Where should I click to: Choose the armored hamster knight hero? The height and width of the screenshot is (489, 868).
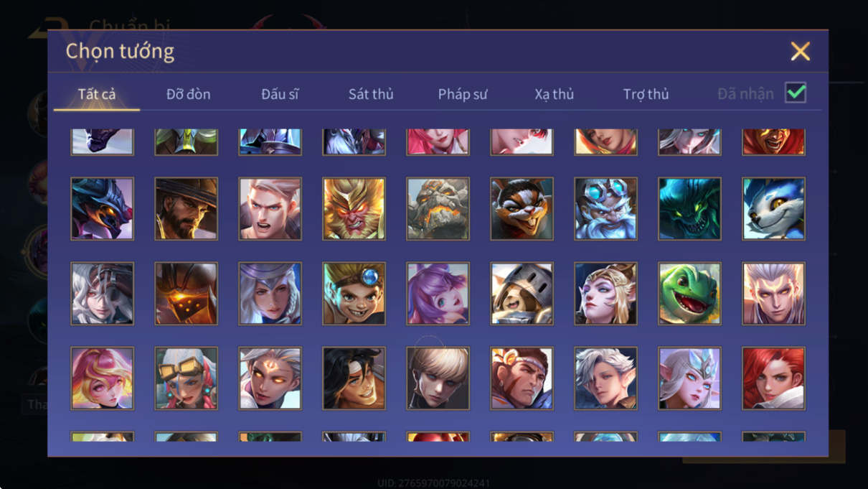click(522, 294)
